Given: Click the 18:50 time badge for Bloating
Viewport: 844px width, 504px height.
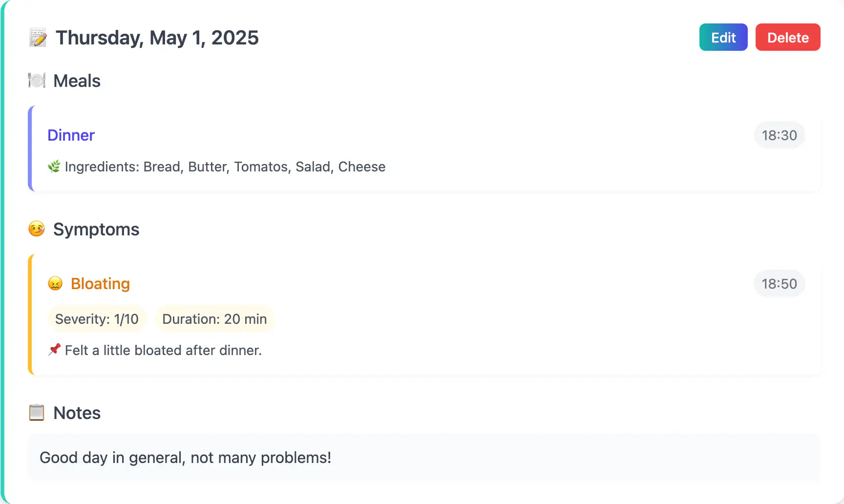Looking at the screenshot, I should [x=779, y=283].
